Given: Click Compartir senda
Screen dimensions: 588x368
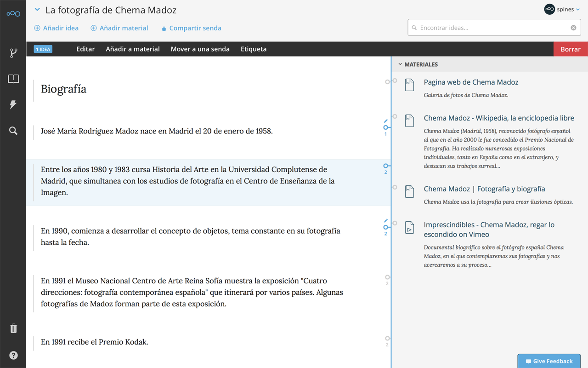Looking at the screenshot, I should click(192, 28).
